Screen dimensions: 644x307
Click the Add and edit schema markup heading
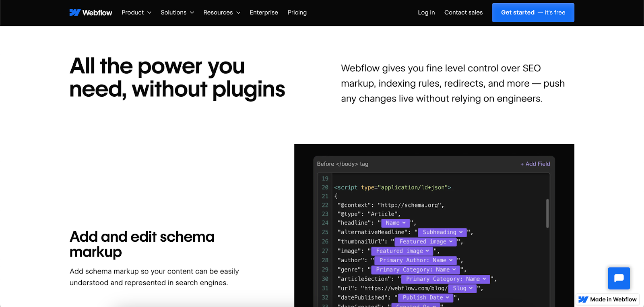[x=142, y=244]
